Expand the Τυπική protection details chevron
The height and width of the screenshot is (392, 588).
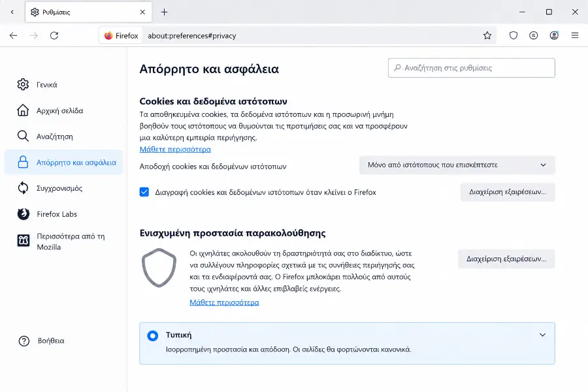click(x=542, y=335)
